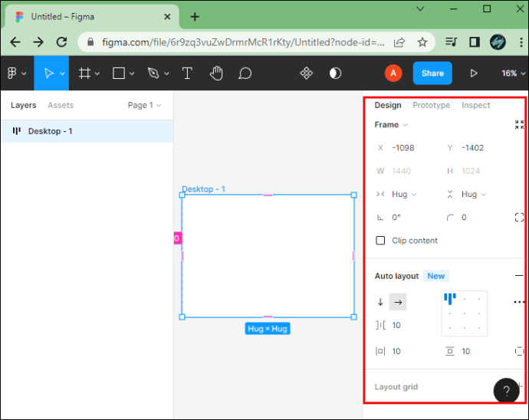The image size is (529, 420).
Task: Click the browser Back arrow
Action: (15, 42)
